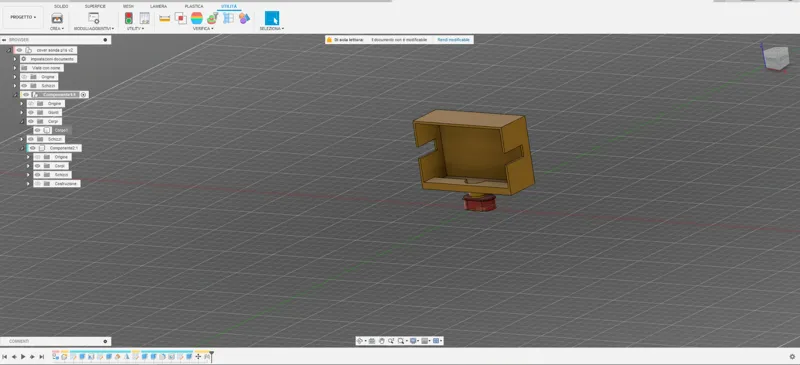The image size is (800, 365).
Task: Click the colored shapes component icon in Verifica
Action: pos(244,18)
